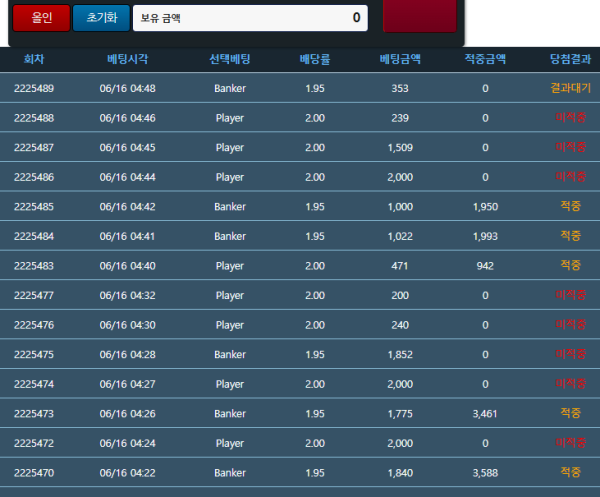Select the 베팅금액 column header
Screen dimensions: 600x497
(x=400, y=59)
